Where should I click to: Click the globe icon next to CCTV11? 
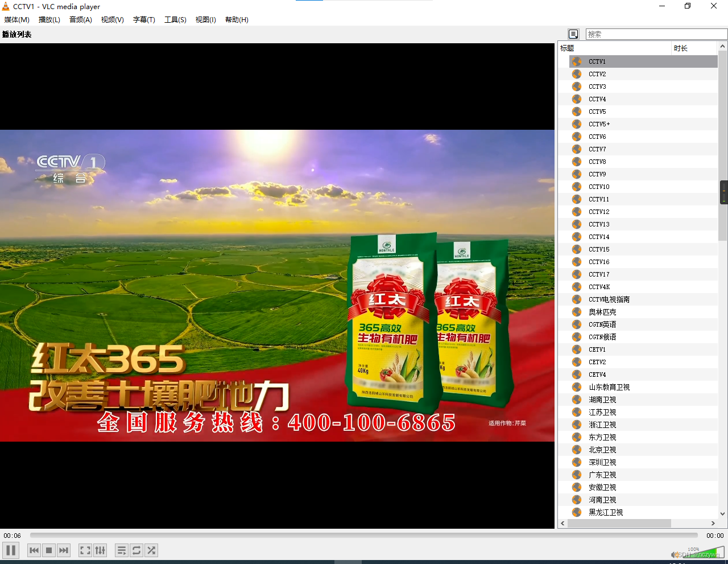[577, 199]
